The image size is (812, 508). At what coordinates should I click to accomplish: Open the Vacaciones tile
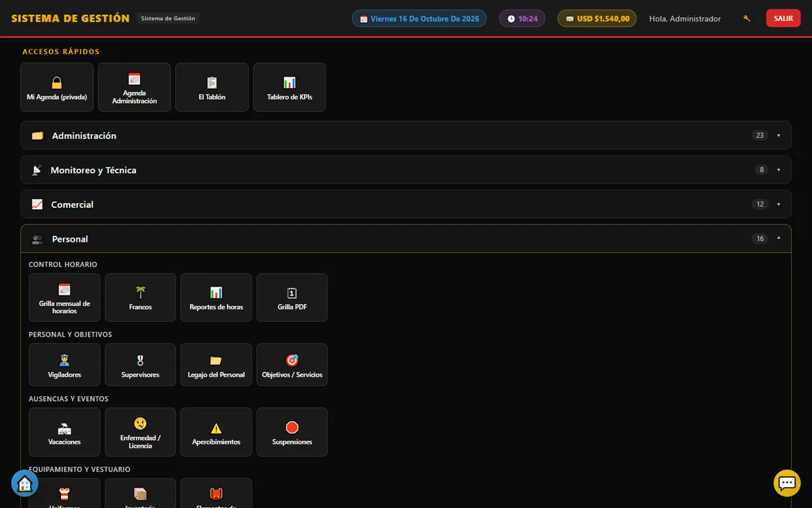point(65,432)
